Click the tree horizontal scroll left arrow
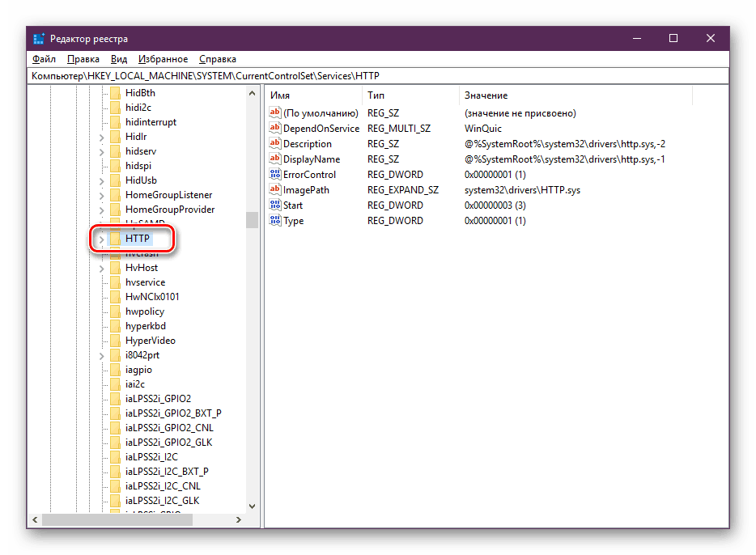 35,520
